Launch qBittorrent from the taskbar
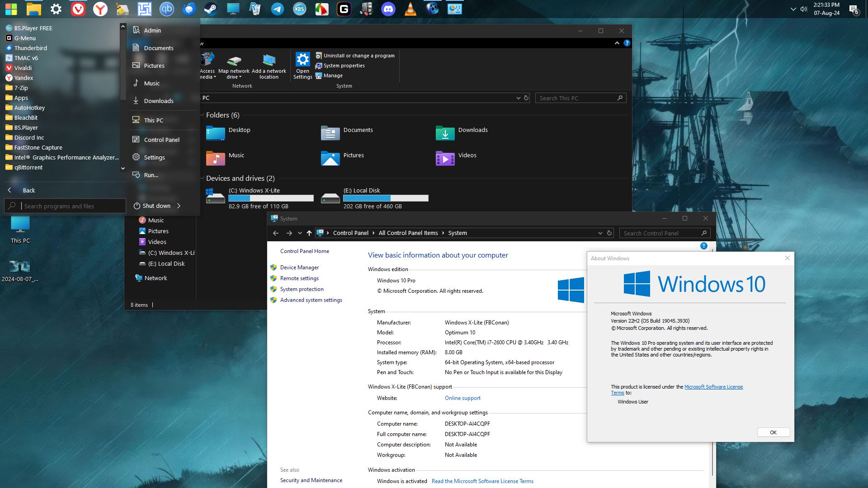 click(167, 9)
